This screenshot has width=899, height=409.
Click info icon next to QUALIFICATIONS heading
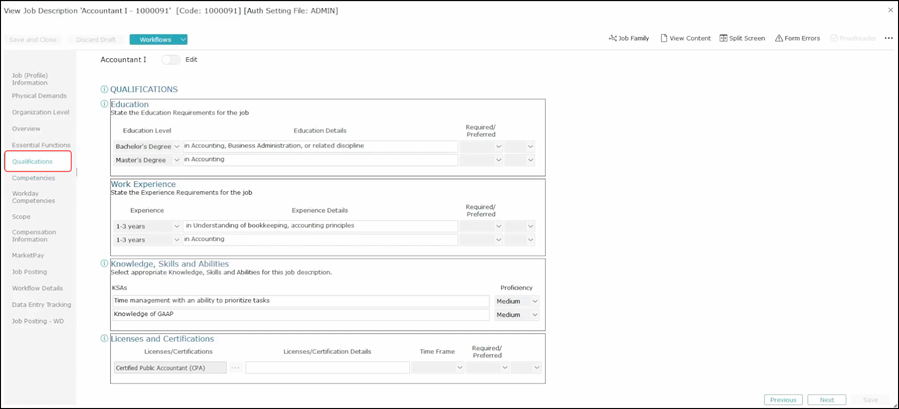pyautogui.click(x=104, y=89)
